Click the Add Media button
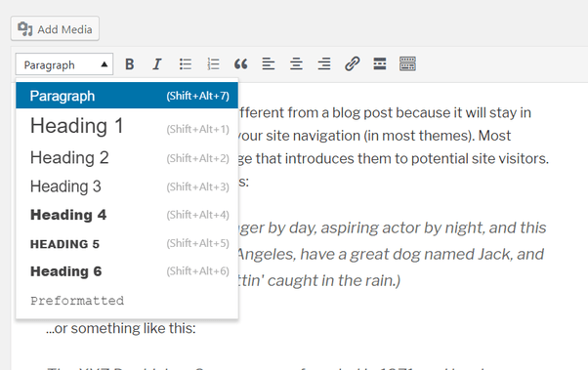Screen dimensions: 588x370 coord(55,28)
